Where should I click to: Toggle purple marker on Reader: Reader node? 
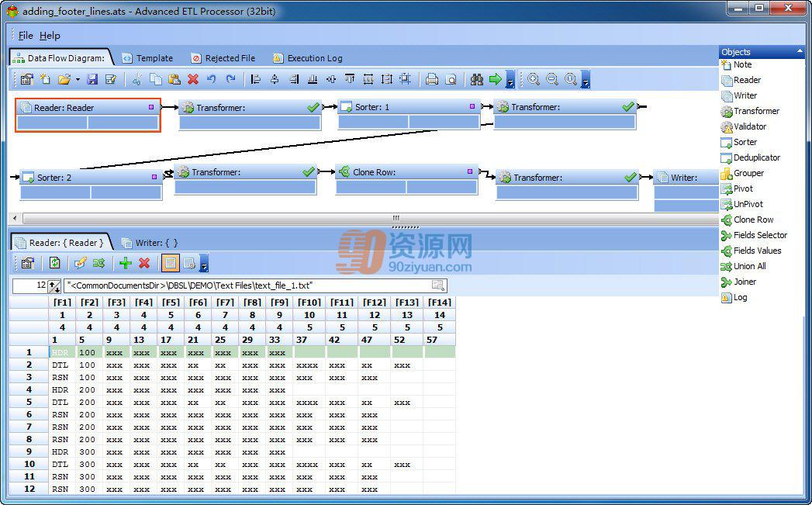[x=151, y=107]
